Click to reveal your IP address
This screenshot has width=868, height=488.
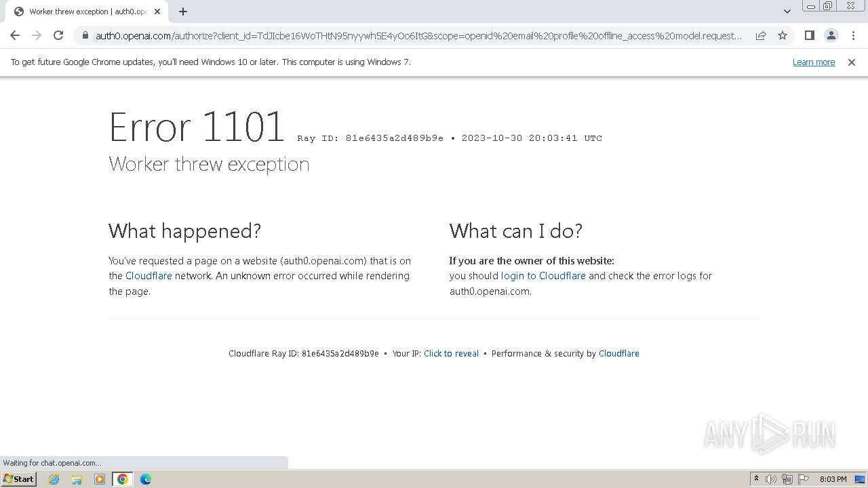(451, 353)
